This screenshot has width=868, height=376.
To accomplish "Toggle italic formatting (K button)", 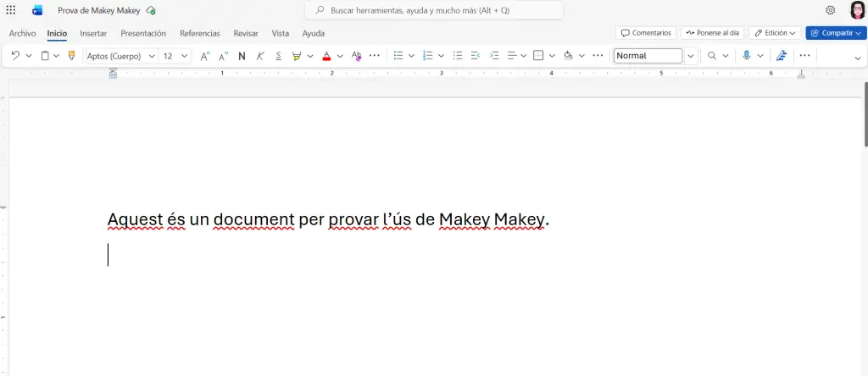I will (260, 56).
